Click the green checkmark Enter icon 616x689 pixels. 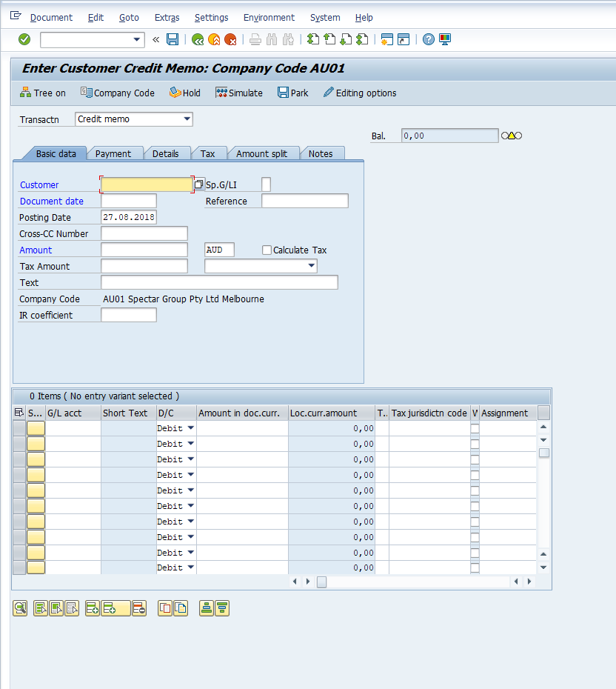(24, 39)
